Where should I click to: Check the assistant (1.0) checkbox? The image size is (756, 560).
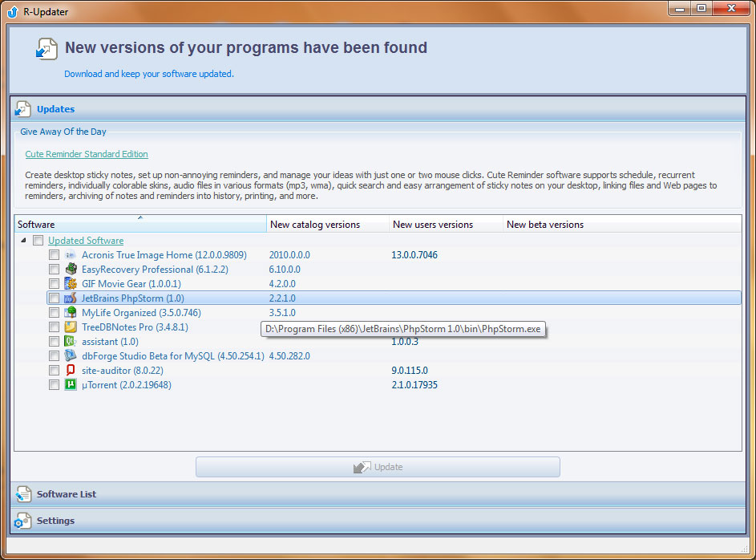tap(54, 342)
